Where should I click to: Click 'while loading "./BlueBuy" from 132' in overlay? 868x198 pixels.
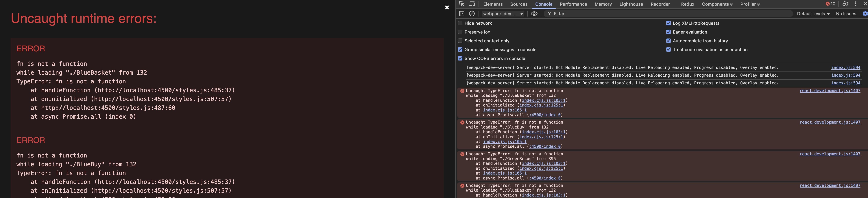point(77,164)
